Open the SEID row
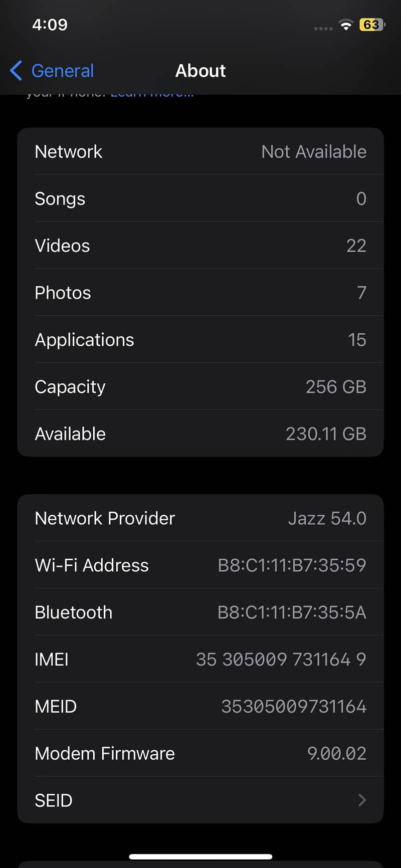 click(x=200, y=800)
